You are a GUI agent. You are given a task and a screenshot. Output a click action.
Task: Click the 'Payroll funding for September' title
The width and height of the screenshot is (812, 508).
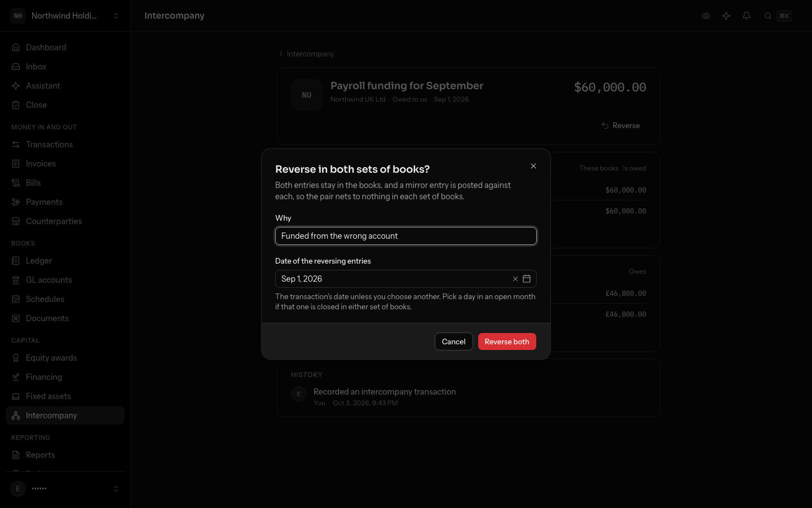(407, 86)
